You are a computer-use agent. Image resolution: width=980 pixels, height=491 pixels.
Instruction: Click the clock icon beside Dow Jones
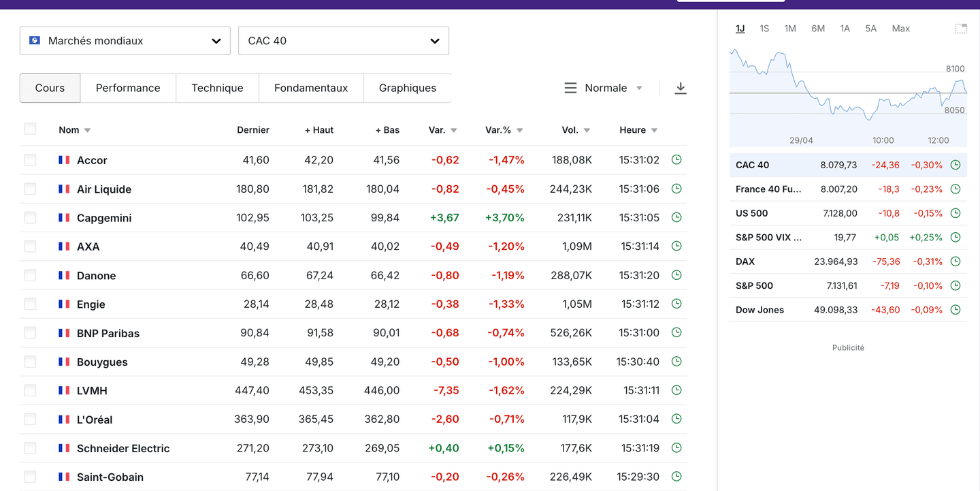(x=955, y=310)
